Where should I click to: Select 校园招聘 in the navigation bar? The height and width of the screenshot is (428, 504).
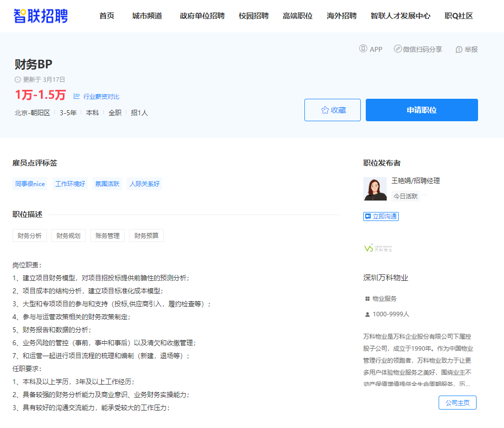(253, 15)
